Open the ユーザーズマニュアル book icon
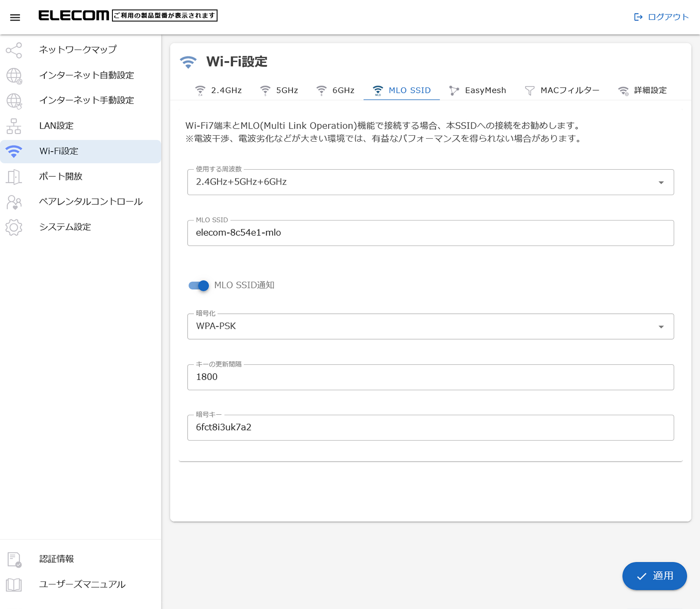 pyautogui.click(x=14, y=584)
